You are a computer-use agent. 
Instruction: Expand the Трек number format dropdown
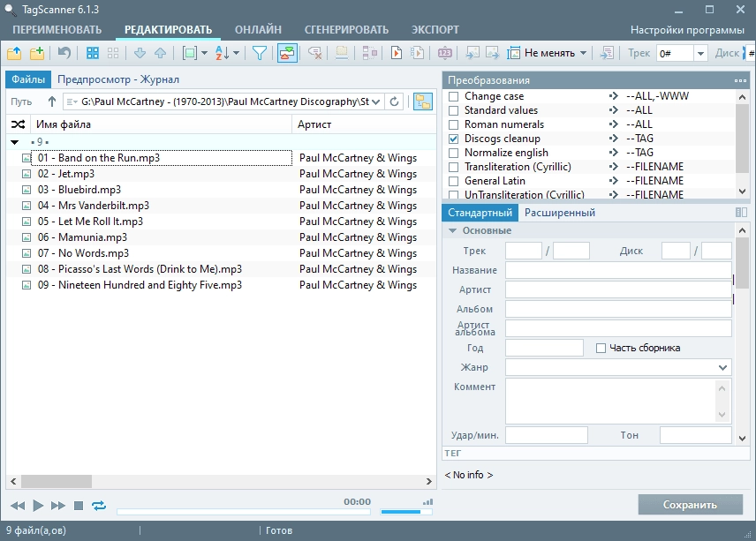tap(700, 54)
